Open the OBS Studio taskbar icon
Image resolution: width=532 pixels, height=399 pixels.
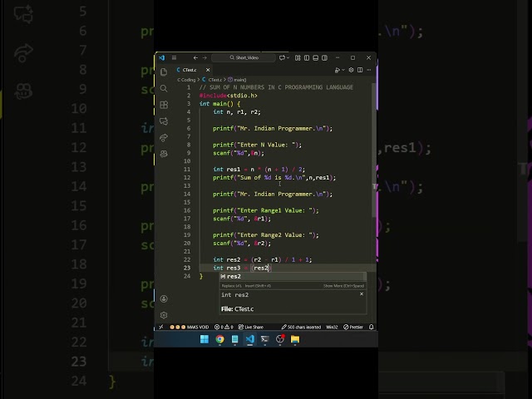click(x=280, y=339)
